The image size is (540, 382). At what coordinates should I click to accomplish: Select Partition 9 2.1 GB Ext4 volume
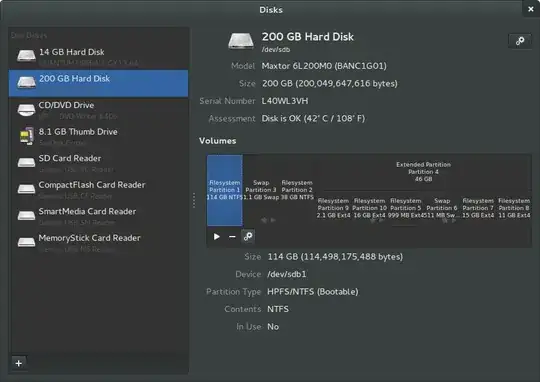pos(333,208)
